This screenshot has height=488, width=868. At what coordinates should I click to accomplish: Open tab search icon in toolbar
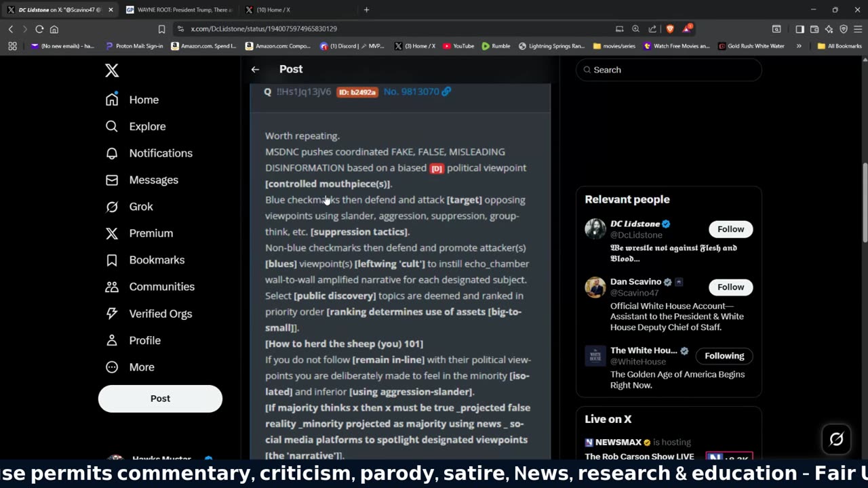776,29
